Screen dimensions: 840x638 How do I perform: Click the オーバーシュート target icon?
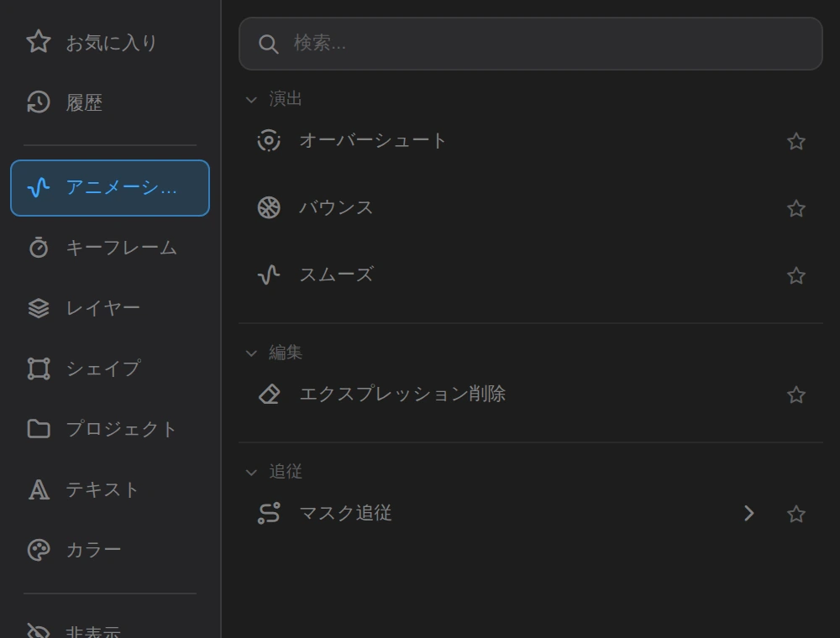click(269, 140)
